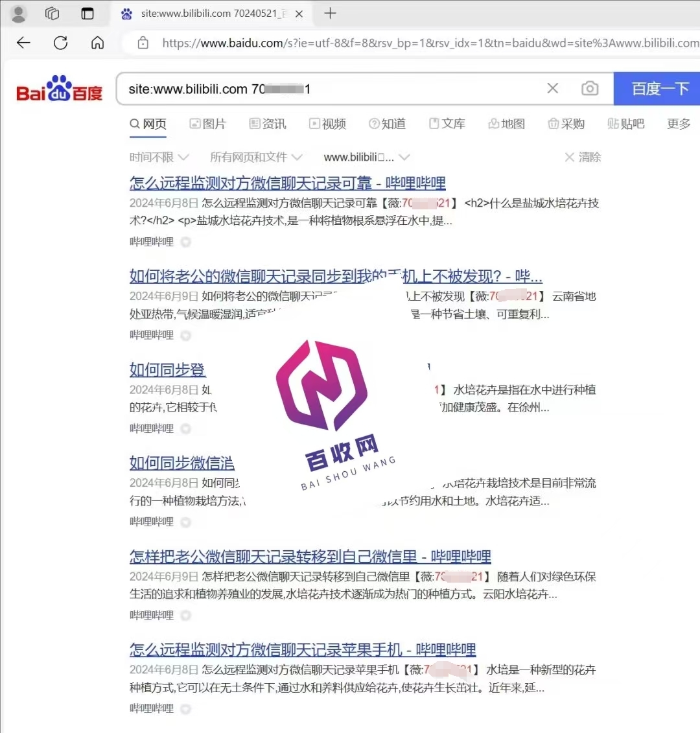Go to the browser home page
The image size is (700, 733).
tap(97, 43)
